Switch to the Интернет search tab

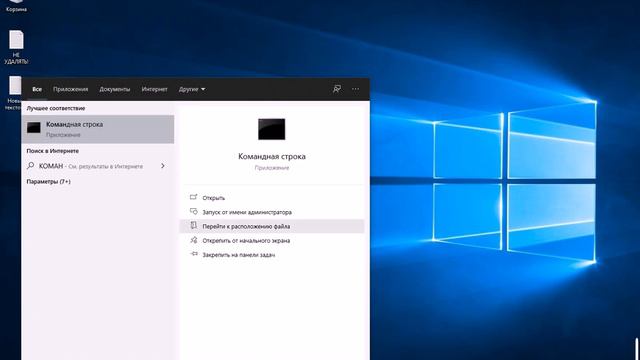[154, 89]
